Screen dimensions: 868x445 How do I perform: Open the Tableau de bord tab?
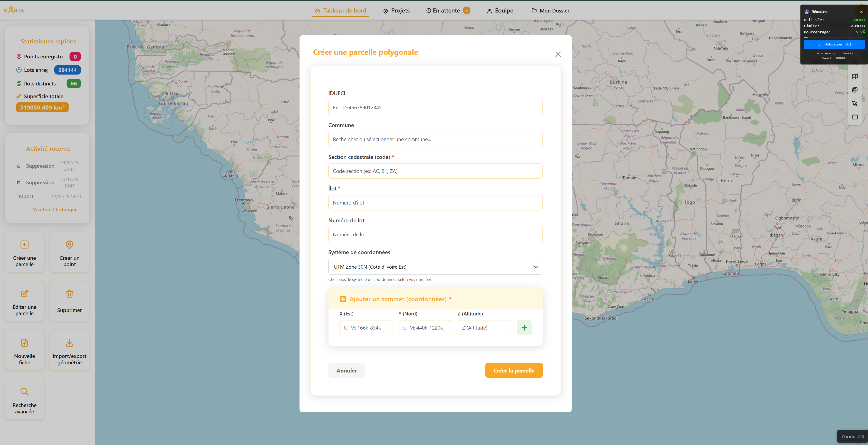(341, 10)
